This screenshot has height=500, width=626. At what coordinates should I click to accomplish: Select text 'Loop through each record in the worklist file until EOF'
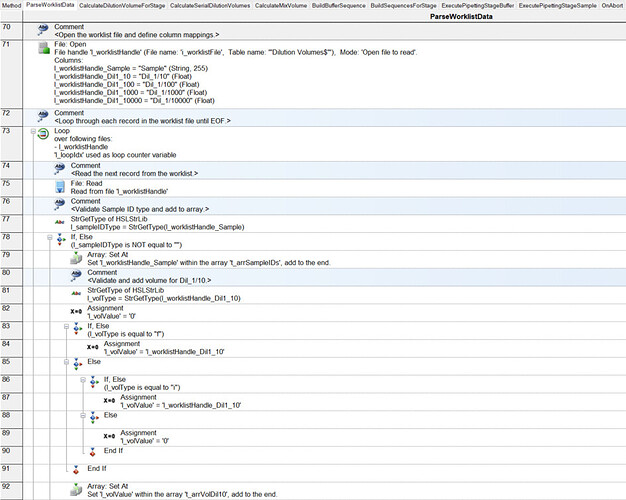(142, 121)
